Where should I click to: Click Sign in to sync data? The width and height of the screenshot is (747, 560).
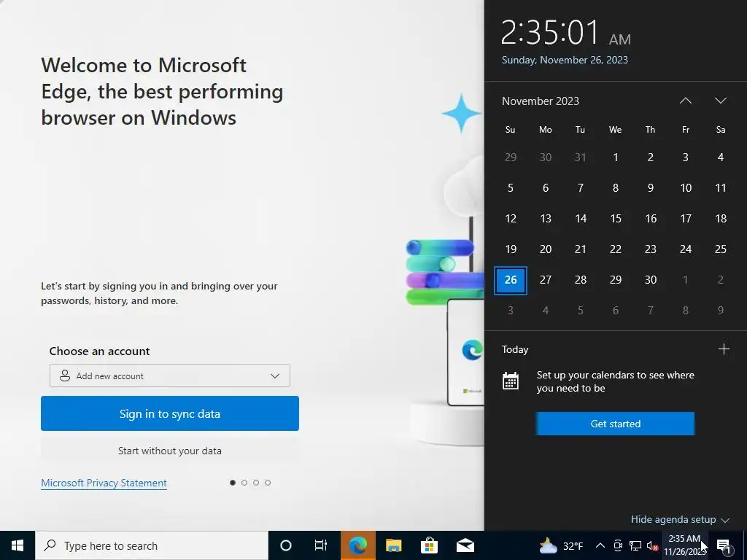click(169, 413)
